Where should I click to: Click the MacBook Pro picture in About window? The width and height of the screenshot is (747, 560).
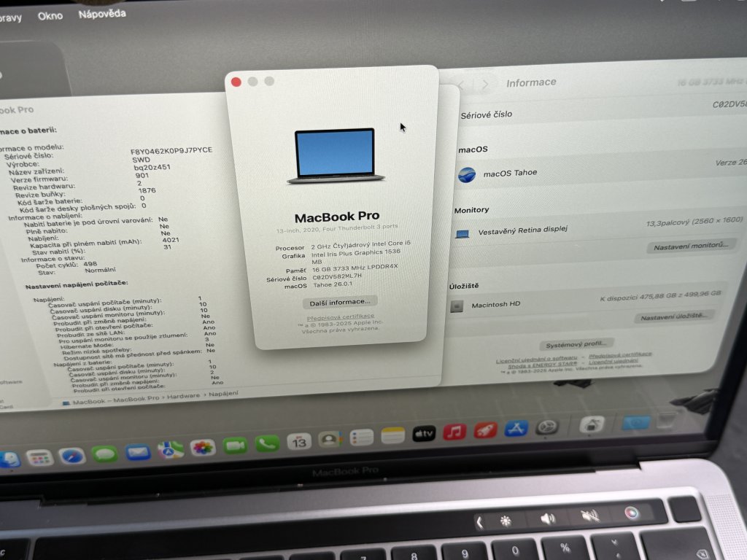click(336, 156)
